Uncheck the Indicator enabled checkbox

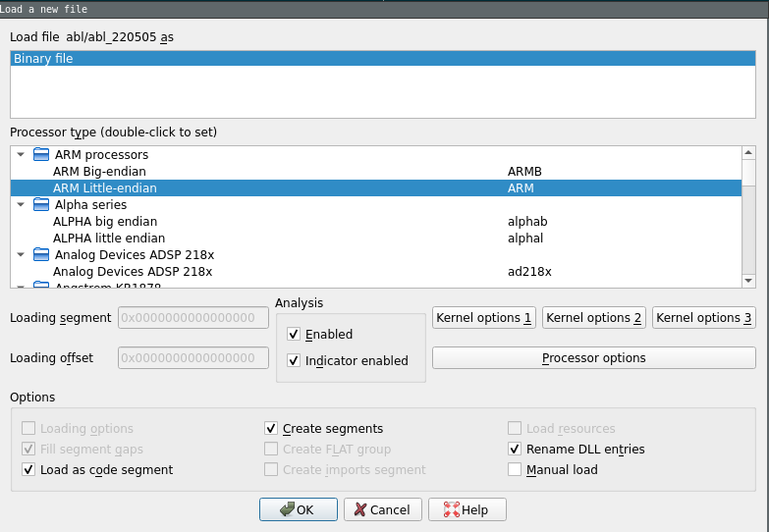click(x=294, y=361)
